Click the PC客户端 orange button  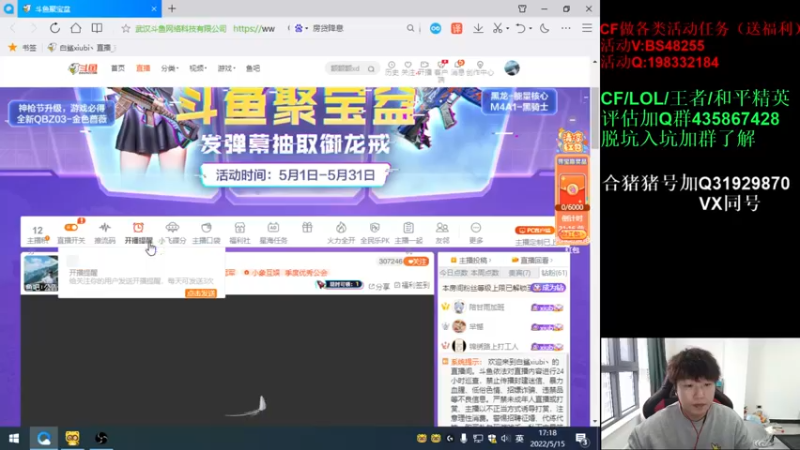point(534,230)
